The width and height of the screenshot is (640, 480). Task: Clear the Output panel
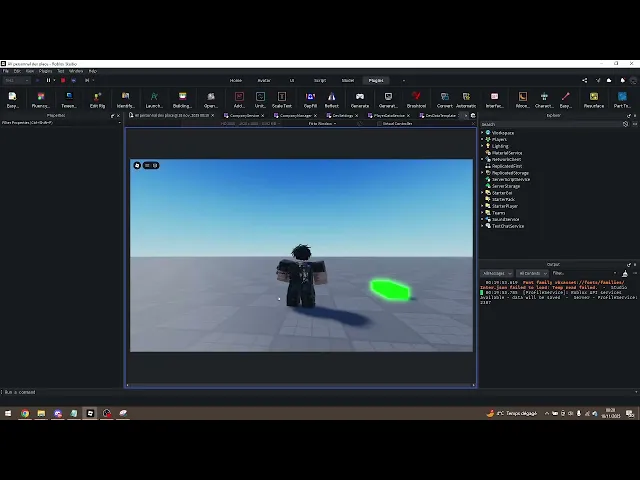coord(625,273)
